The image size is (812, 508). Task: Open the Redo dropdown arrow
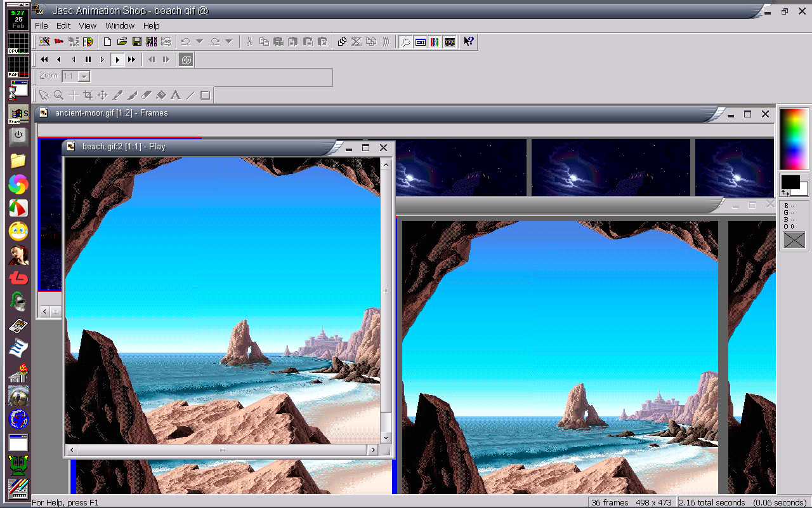point(227,41)
